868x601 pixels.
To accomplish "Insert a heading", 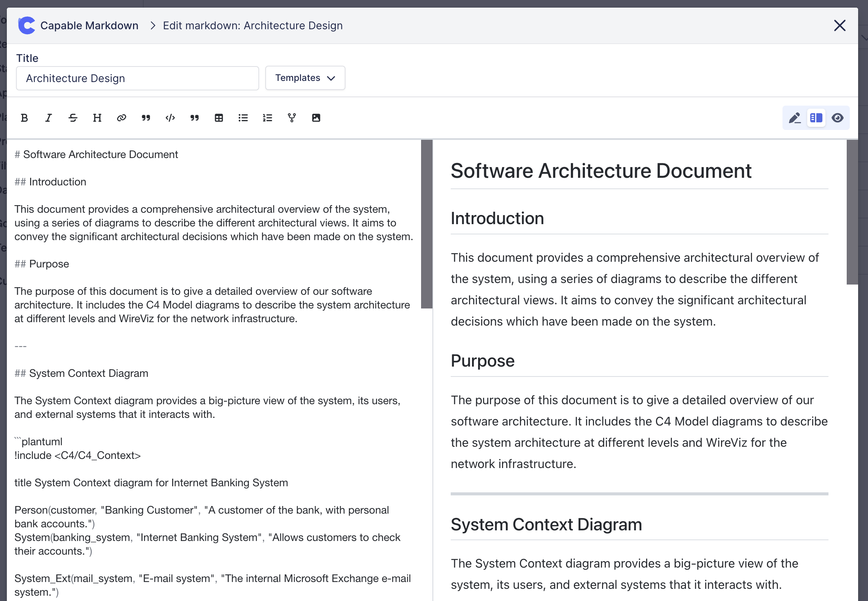I will pos(97,118).
